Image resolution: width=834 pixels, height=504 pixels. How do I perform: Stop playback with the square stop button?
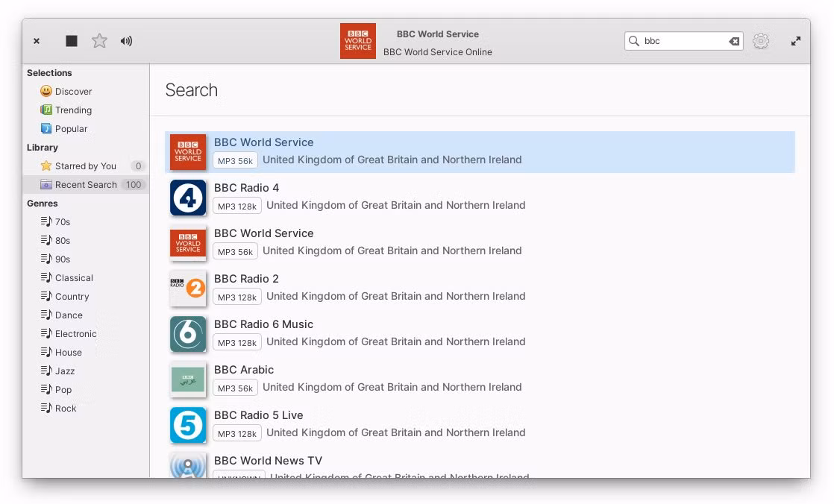pyautogui.click(x=72, y=41)
